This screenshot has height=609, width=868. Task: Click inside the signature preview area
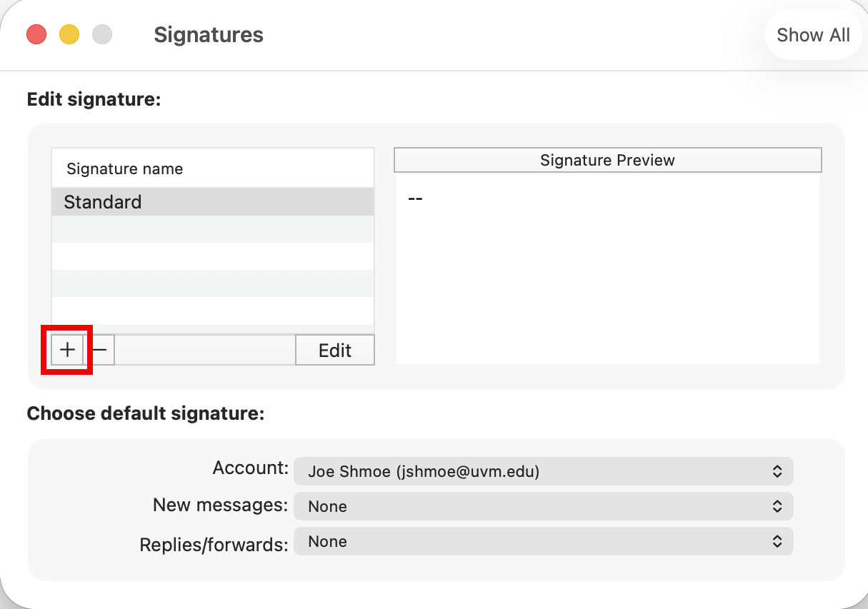point(607,271)
